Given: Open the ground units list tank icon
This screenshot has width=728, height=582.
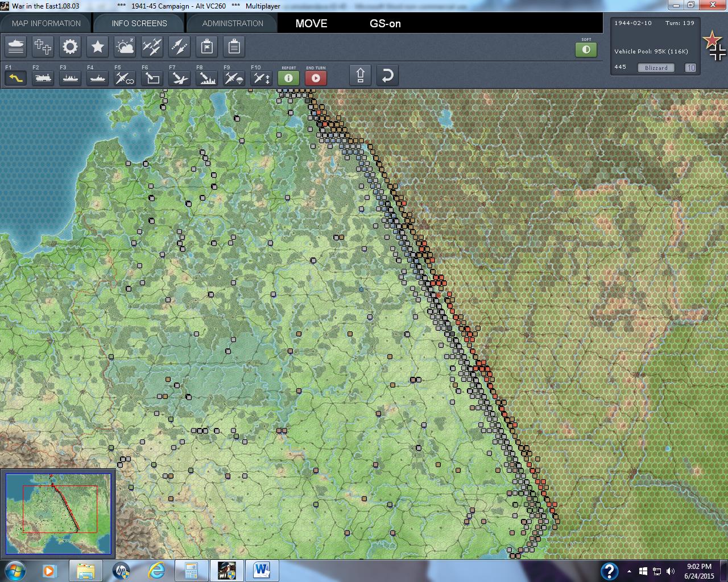Looking at the screenshot, I should [x=16, y=47].
